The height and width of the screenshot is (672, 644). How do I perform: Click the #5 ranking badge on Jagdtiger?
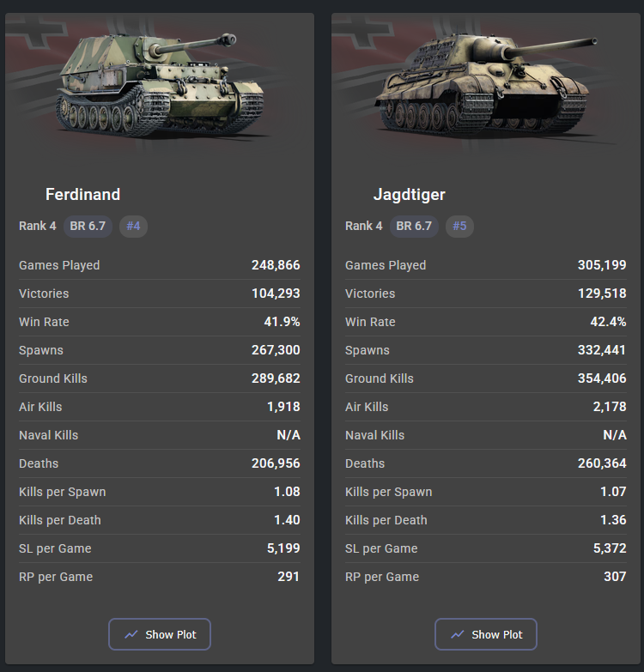459,226
